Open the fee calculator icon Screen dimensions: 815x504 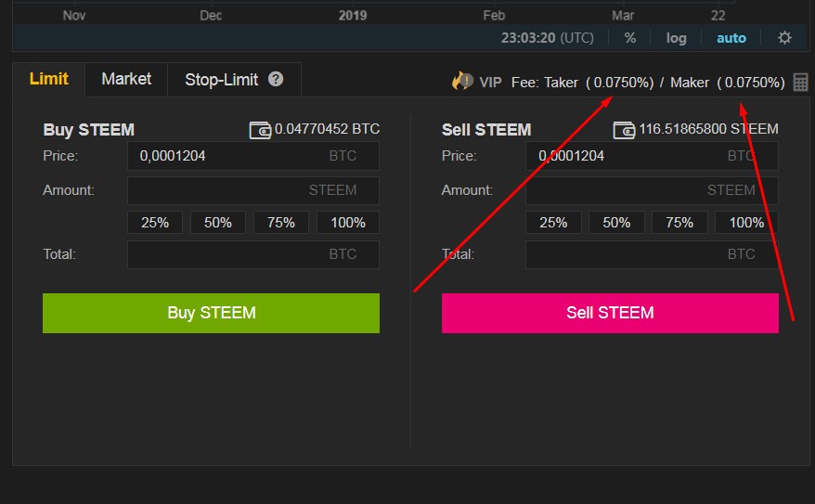tap(800, 82)
